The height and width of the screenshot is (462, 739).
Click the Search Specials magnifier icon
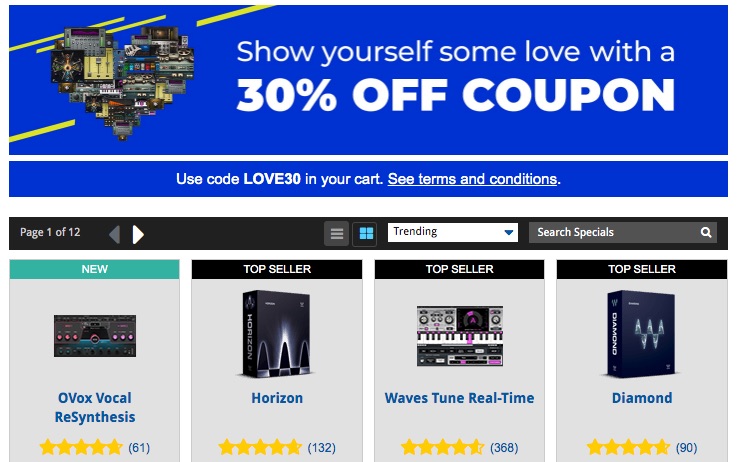point(706,232)
